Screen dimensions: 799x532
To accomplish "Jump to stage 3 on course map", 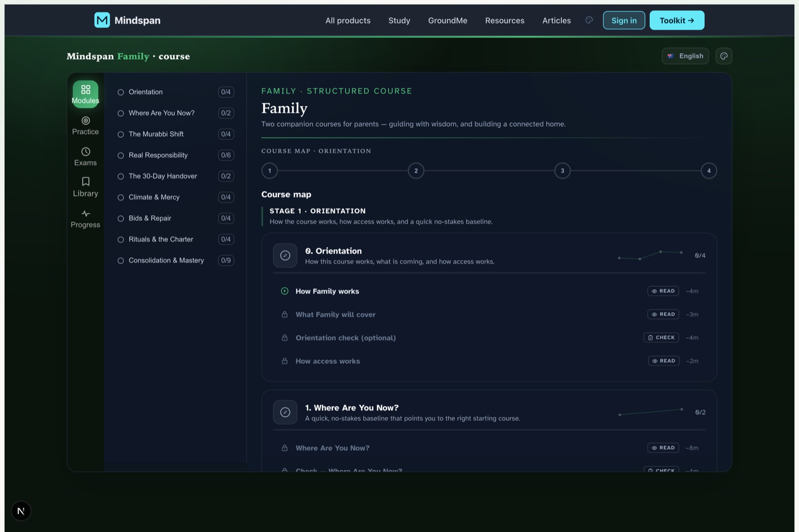I will [562, 171].
